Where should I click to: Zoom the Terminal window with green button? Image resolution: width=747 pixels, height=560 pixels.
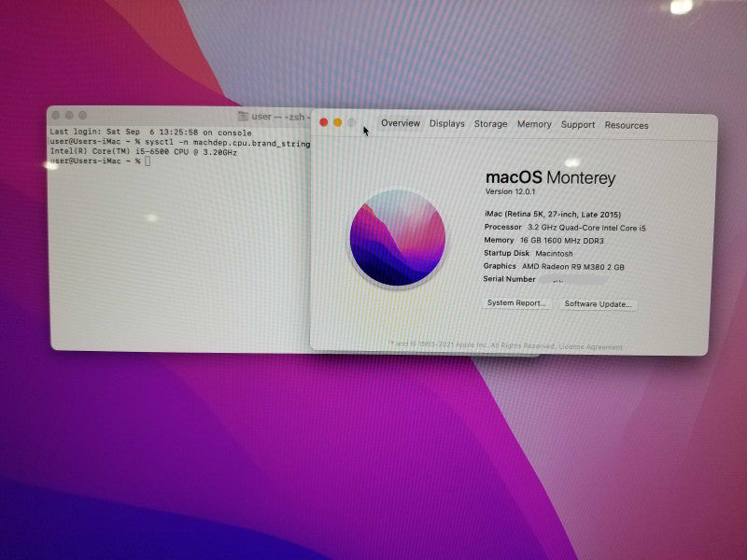pos(82,115)
